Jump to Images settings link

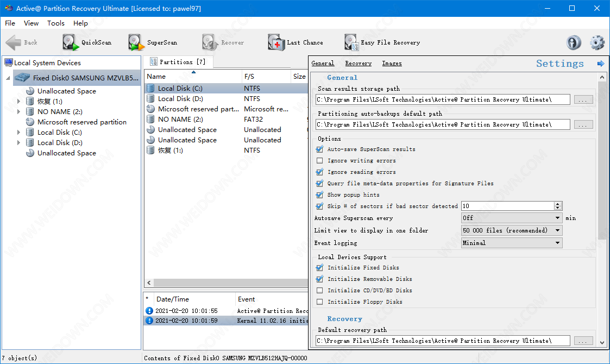392,64
